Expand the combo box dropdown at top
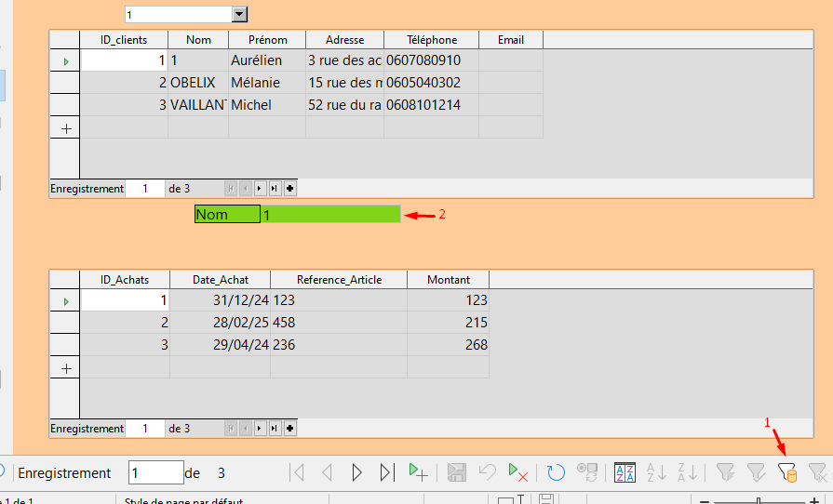The image size is (833, 504). pyautogui.click(x=239, y=15)
